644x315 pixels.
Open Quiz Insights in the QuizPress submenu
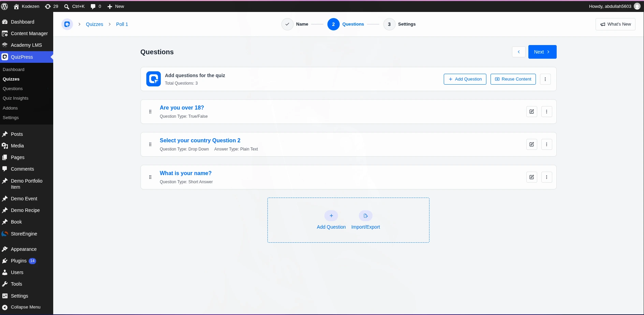[16, 98]
